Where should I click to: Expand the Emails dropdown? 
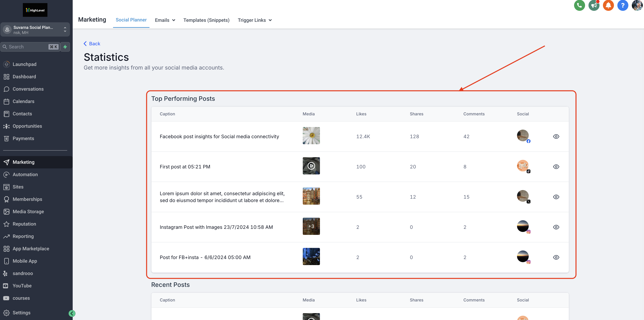tap(165, 20)
